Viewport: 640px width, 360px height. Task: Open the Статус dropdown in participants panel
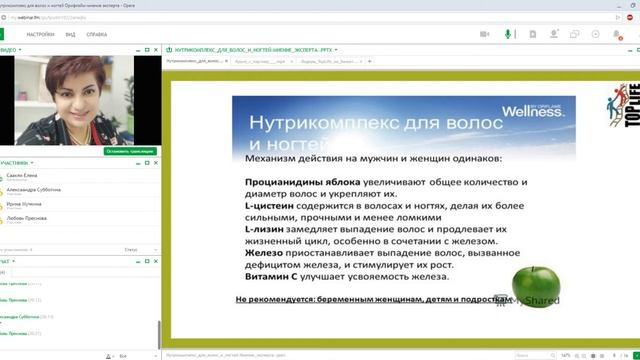coord(141,249)
